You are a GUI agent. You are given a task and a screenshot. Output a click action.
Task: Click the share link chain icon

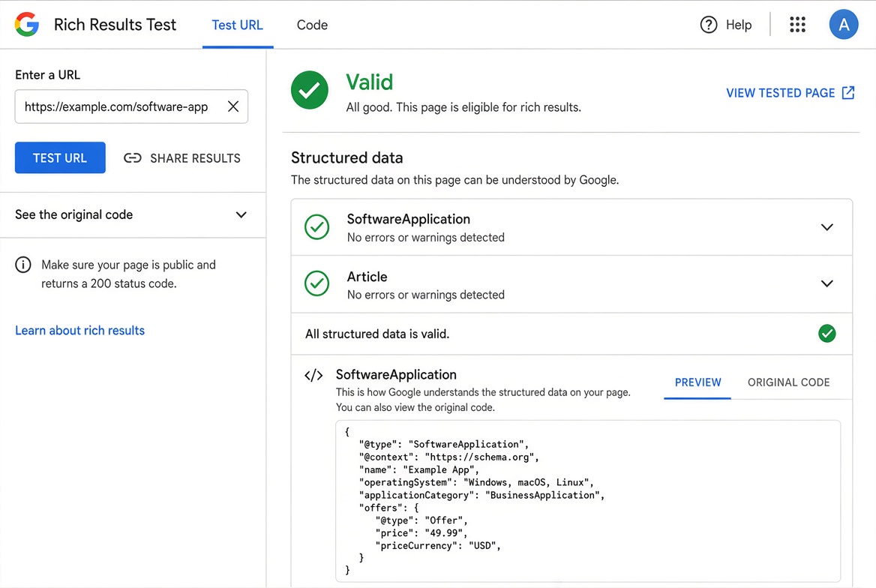133,158
